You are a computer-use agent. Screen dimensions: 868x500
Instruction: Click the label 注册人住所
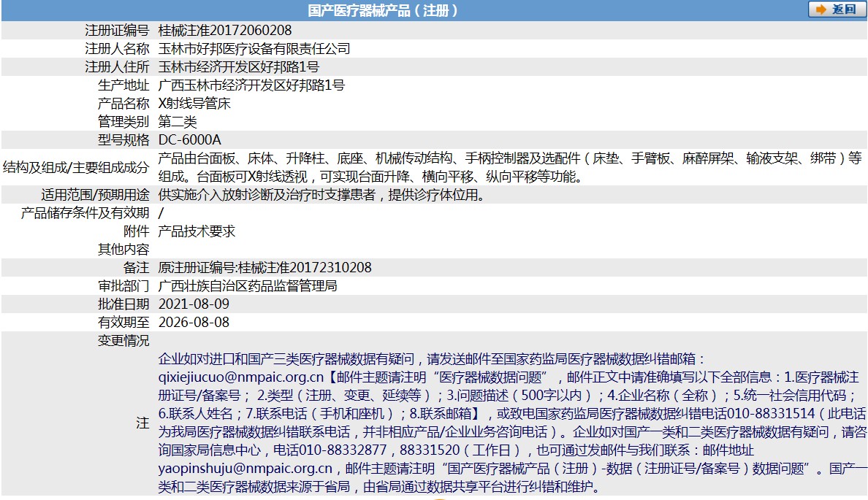tap(117, 67)
